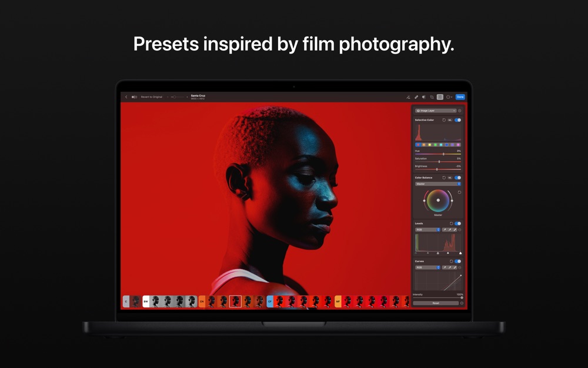The image size is (588, 368).
Task: Go back using the back arrow
Action: [x=126, y=97]
